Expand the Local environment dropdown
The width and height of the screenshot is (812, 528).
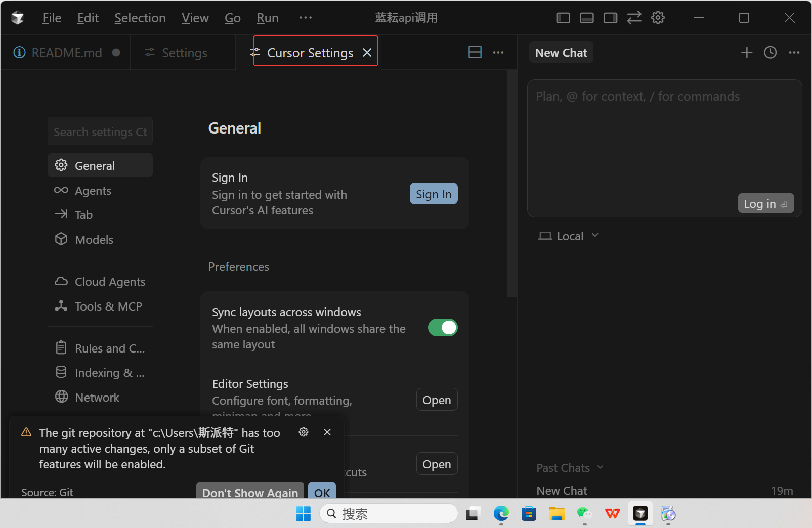pyautogui.click(x=569, y=236)
